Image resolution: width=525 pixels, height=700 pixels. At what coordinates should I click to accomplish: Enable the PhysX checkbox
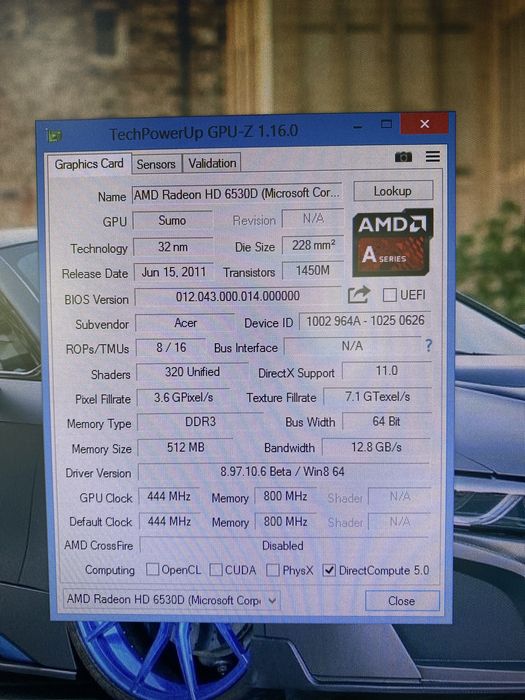click(x=272, y=570)
